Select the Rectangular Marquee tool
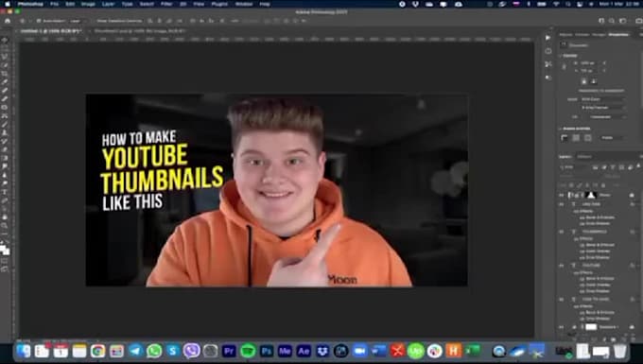Screen dimensions: 643x364 pyautogui.click(x=5, y=48)
